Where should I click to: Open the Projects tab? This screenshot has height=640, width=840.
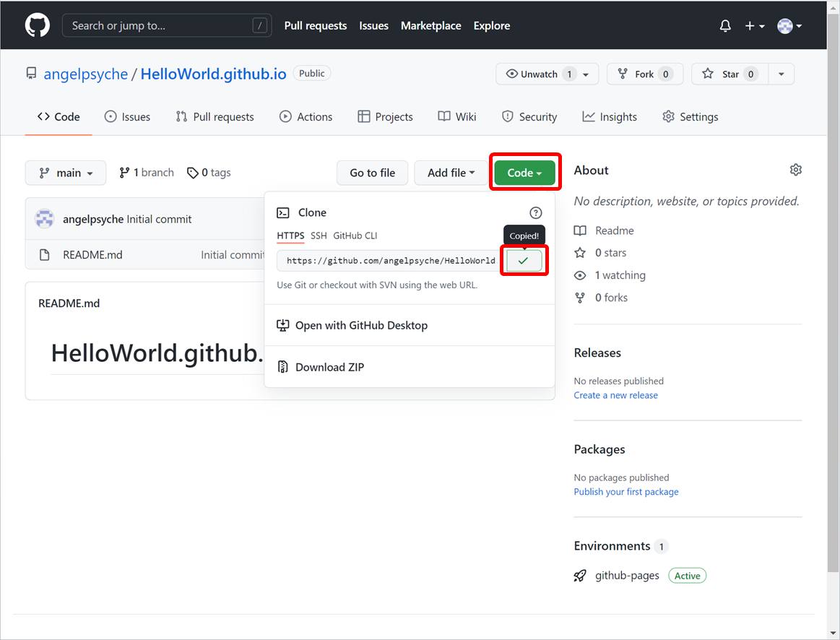pyautogui.click(x=385, y=117)
